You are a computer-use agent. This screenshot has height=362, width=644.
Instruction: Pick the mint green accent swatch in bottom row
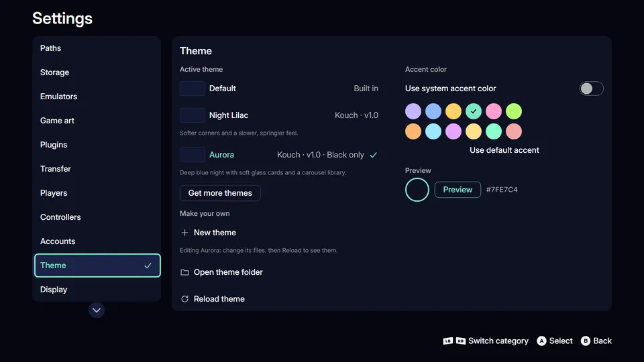point(494,131)
